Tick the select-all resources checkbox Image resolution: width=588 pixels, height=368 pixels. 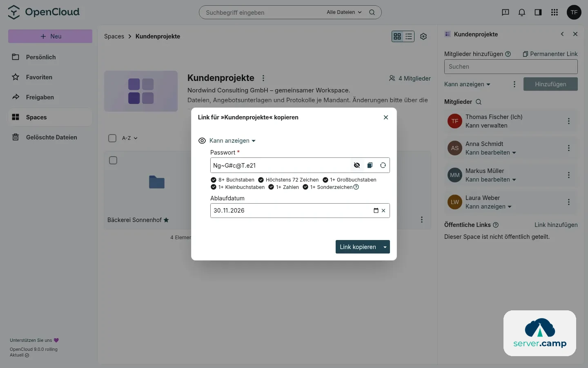coord(112,138)
